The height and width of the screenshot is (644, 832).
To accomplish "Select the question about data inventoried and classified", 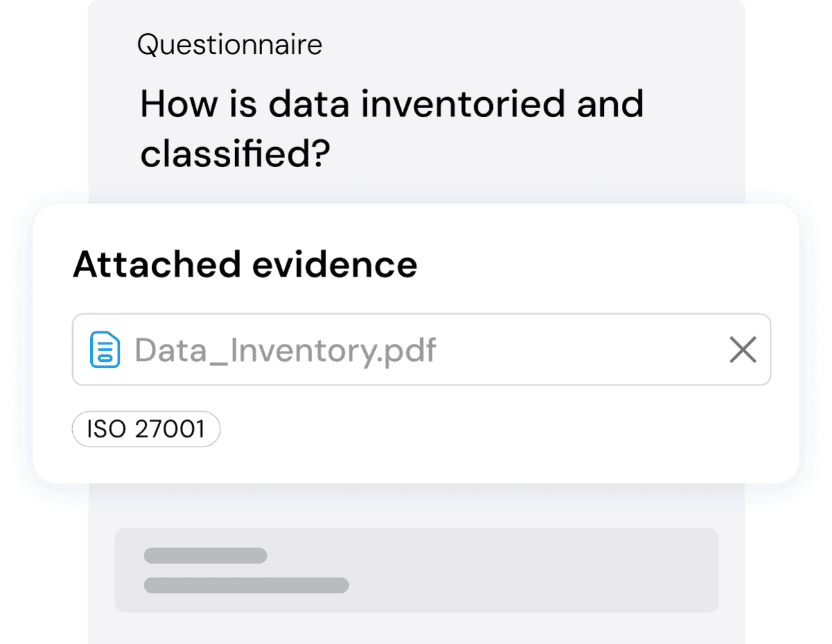I will [x=392, y=128].
